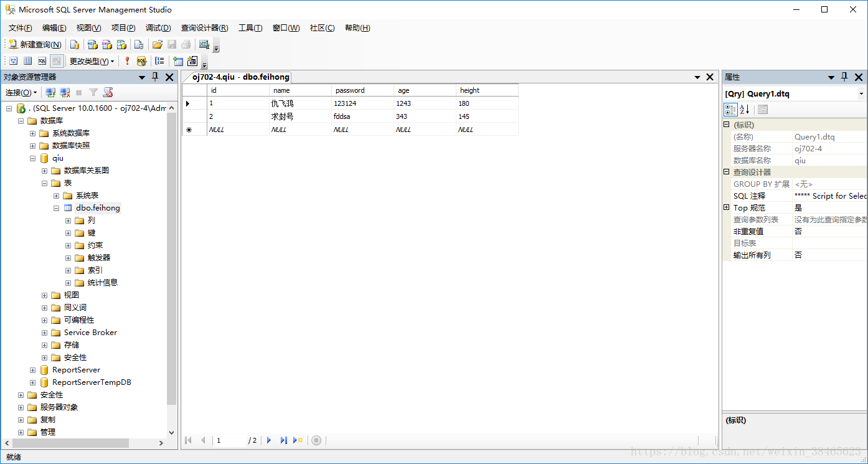
Task: Expand the ReportServer database node
Action: pyautogui.click(x=33, y=370)
